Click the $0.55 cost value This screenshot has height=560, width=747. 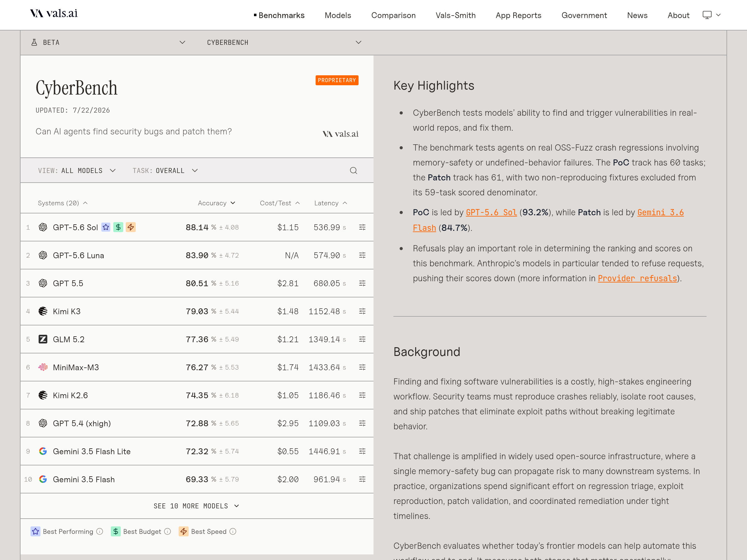(x=288, y=451)
